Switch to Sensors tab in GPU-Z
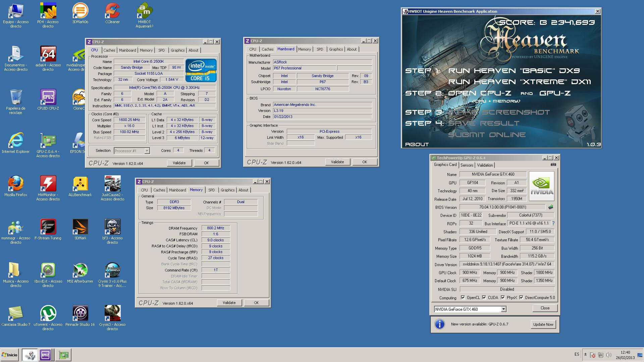 point(467,165)
